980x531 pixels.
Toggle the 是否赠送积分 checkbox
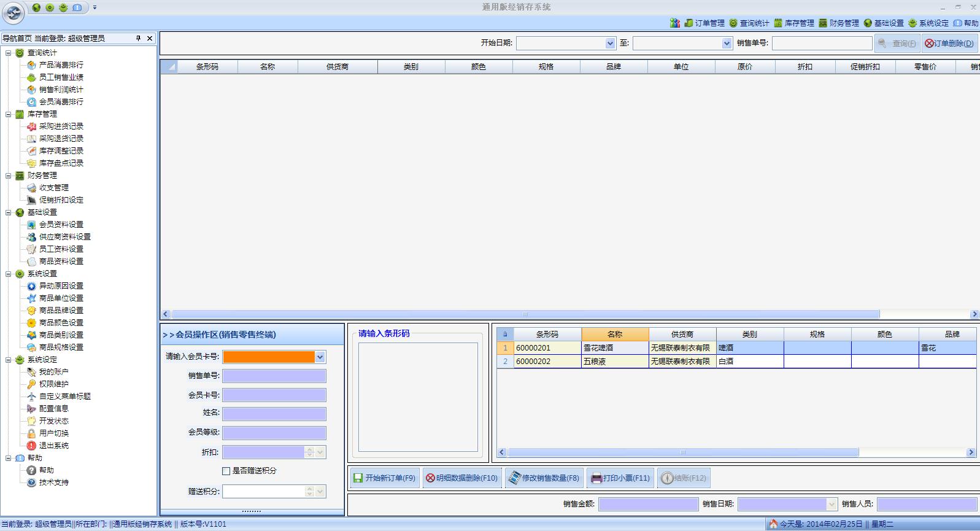tap(226, 471)
